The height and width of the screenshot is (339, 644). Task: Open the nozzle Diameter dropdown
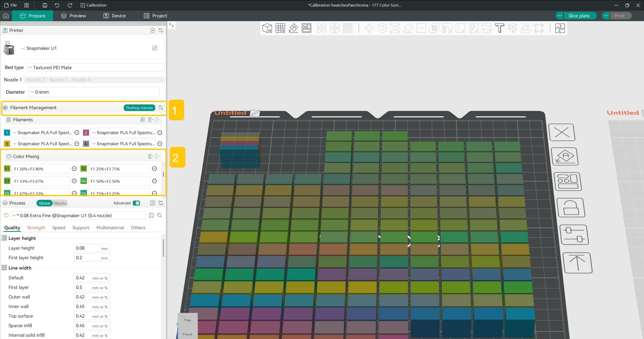(94, 92)
